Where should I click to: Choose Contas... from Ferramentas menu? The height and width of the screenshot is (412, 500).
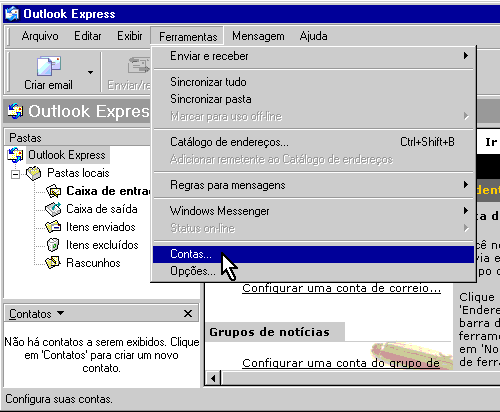[x=313, y=254]
